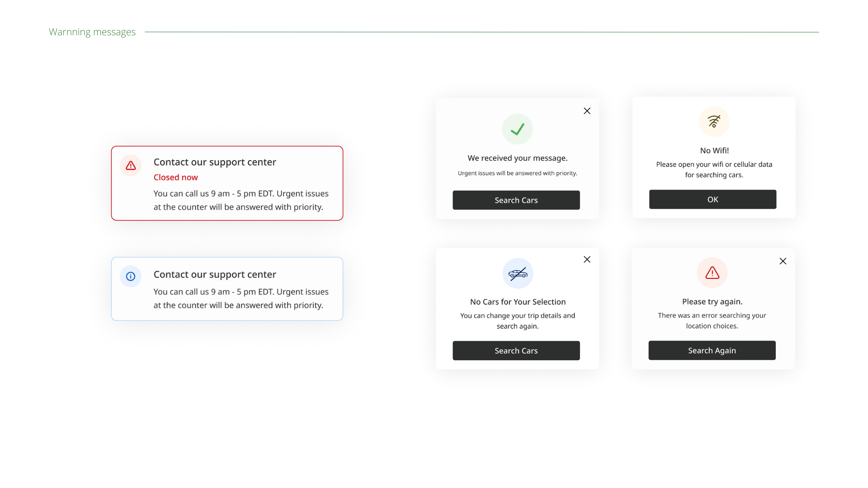
Task: Click the We received your message heading
Action: click(x=517, y=158)
